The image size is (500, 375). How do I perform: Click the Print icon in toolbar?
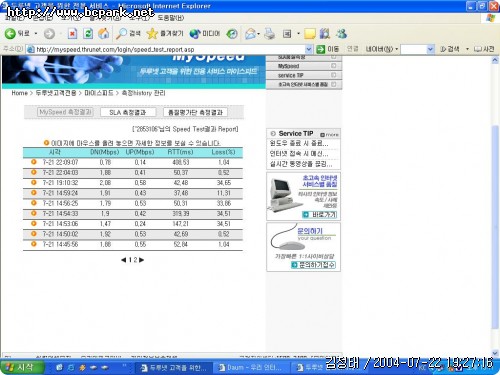[269, 33]
